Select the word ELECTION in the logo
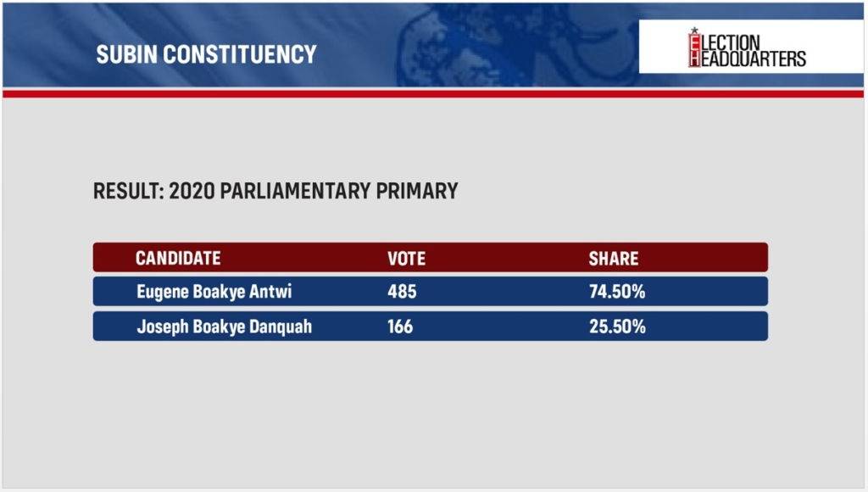Screen dimensions: 868x492 click(x=731, y=42)
